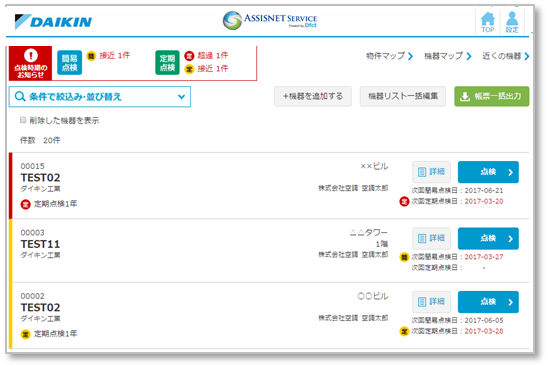Open 機器マップ link

pyautogui.click(x=448, y=56)
